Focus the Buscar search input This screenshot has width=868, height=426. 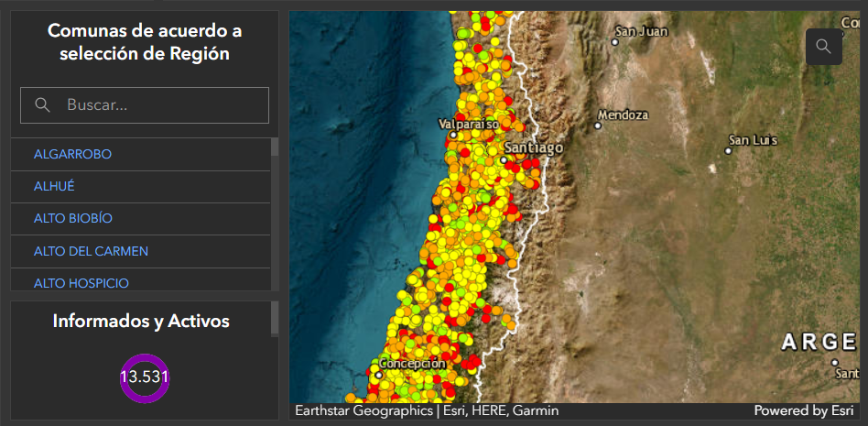click(x=156, y=105)
